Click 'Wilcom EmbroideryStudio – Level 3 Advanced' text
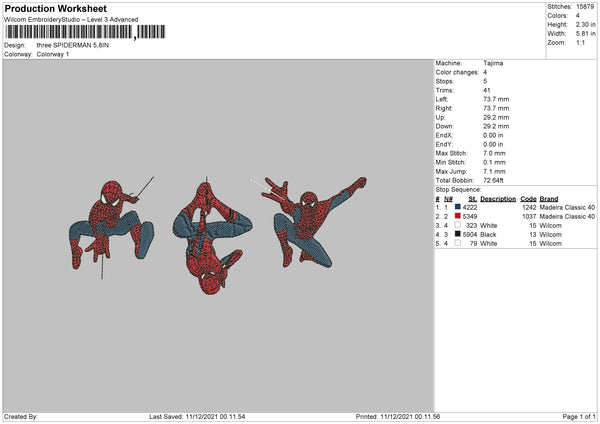Viewport: 600px width, 424px height. point(71,20)
